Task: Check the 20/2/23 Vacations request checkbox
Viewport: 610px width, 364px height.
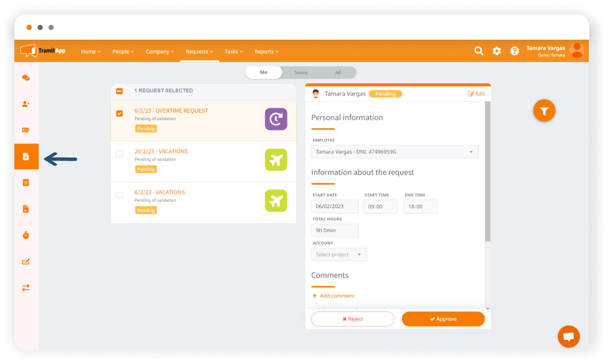Action: pos(120,154)
